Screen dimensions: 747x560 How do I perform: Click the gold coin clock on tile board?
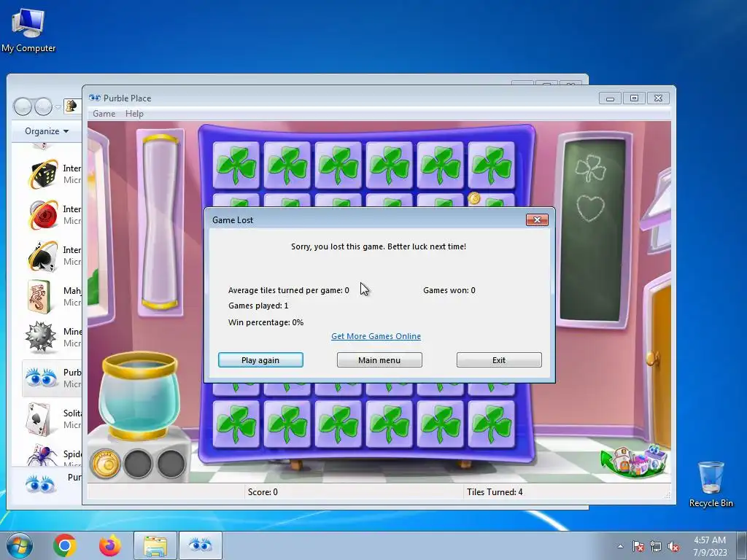click(x=474, y=198)
